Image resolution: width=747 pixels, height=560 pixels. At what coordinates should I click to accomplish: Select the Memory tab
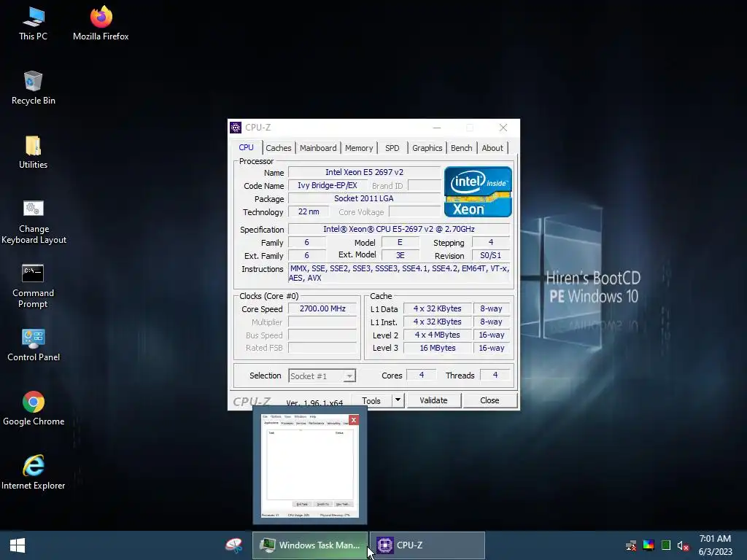(359, 148)
